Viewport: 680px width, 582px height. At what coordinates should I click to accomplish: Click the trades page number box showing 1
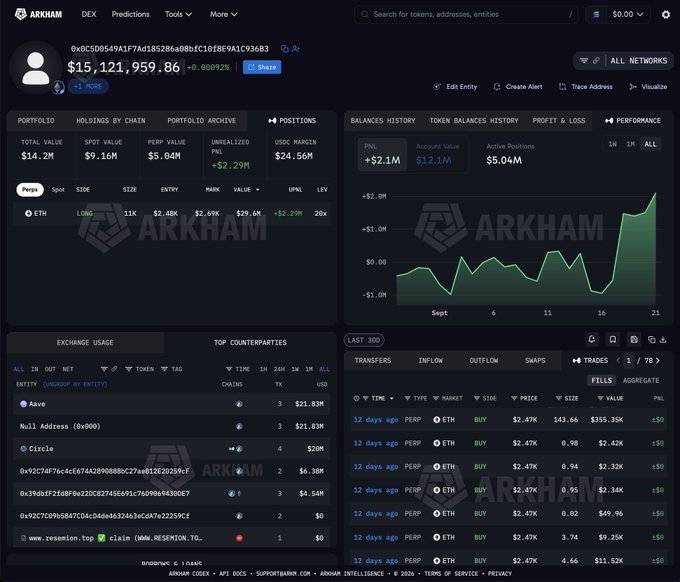[628, 360]
